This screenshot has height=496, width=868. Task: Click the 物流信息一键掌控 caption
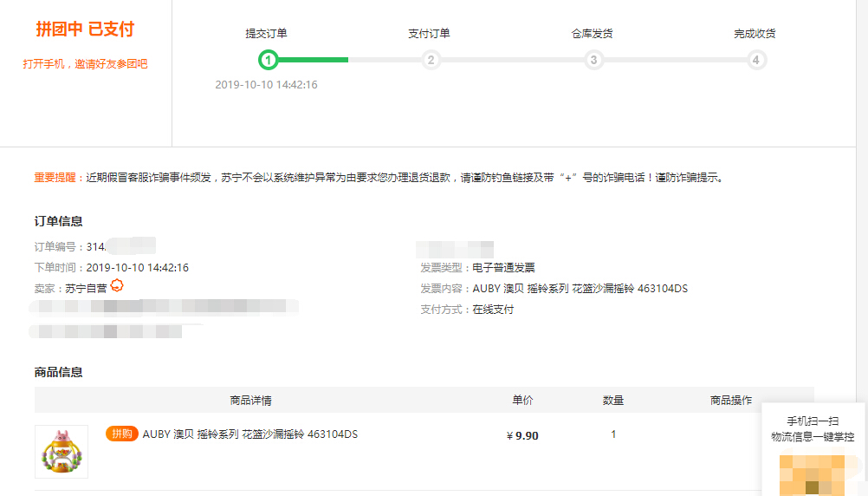pyautogui.click(x=813, y=437)
